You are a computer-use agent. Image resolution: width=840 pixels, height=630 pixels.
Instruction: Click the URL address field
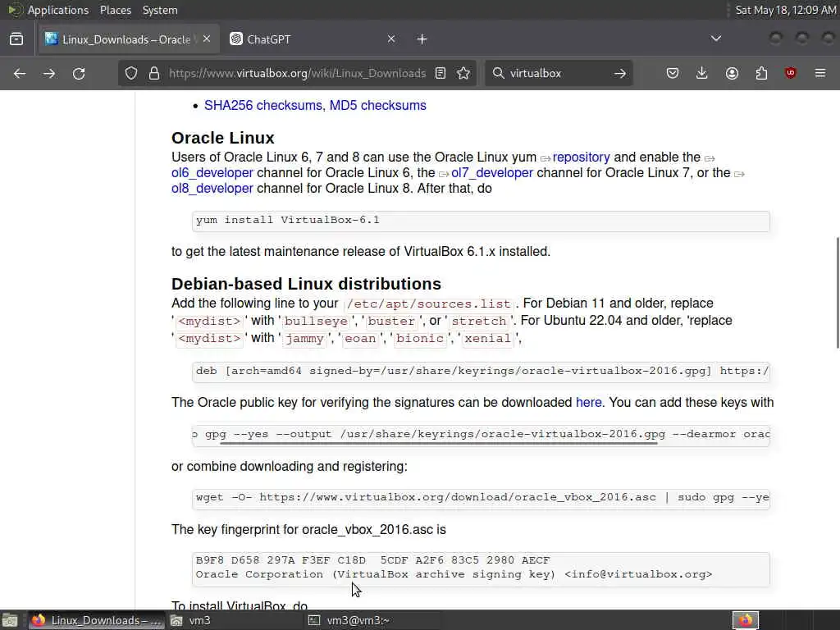point(297,73)
